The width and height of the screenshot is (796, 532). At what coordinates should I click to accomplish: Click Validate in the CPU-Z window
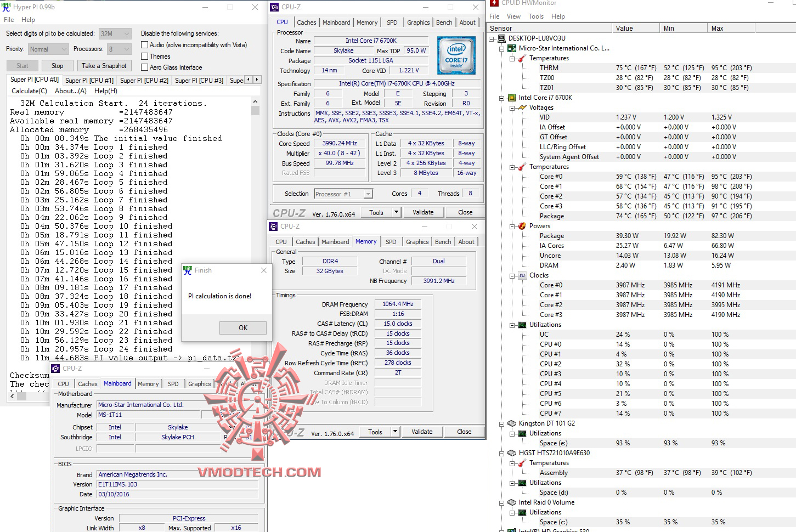[423, 212]
